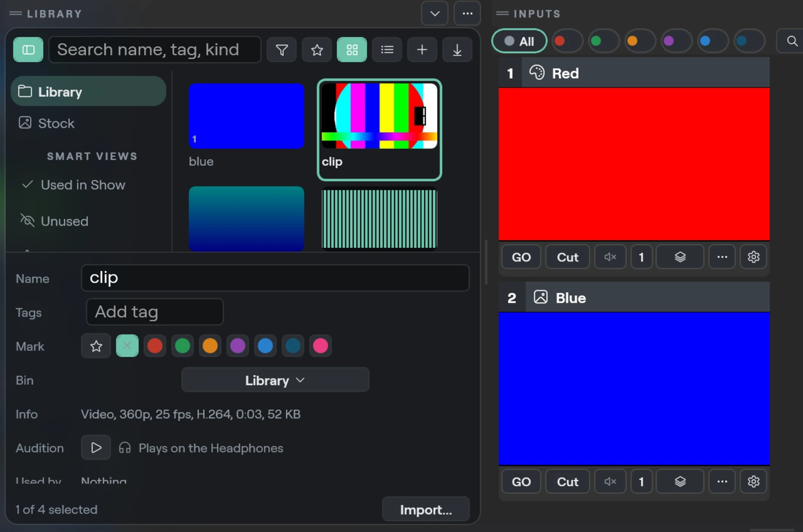Toggle mute on Red input
The height and width of the screenshot is (532, 803).
click(610, 257)
